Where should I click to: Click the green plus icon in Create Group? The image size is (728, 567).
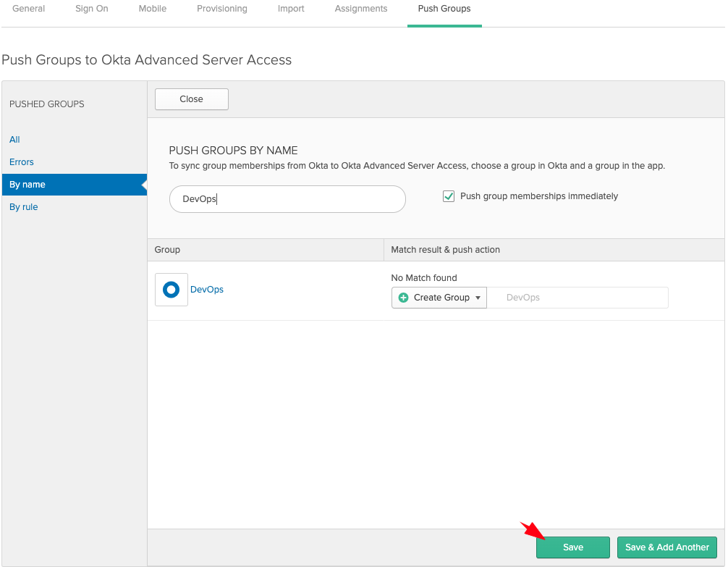[x=403, y=298]
